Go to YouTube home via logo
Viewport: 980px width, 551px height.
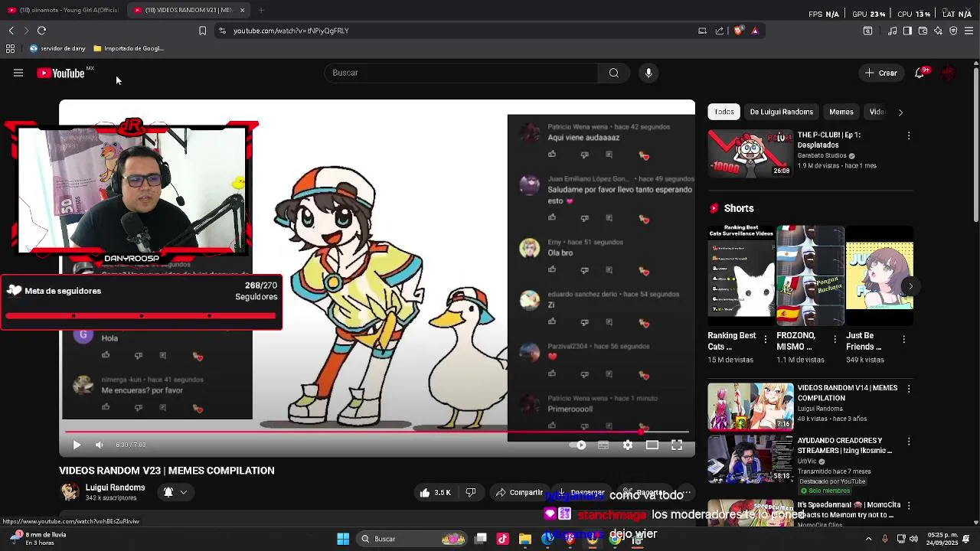tap(61, 73)
